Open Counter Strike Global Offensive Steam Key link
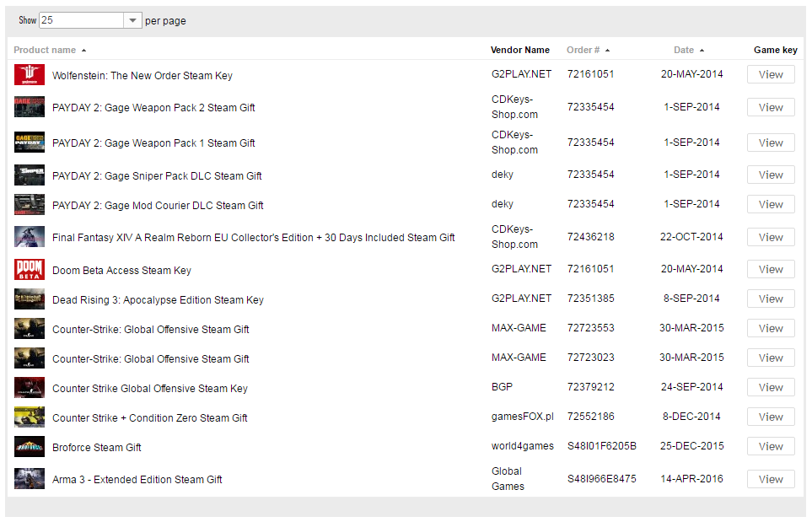 tap(150, 389)
